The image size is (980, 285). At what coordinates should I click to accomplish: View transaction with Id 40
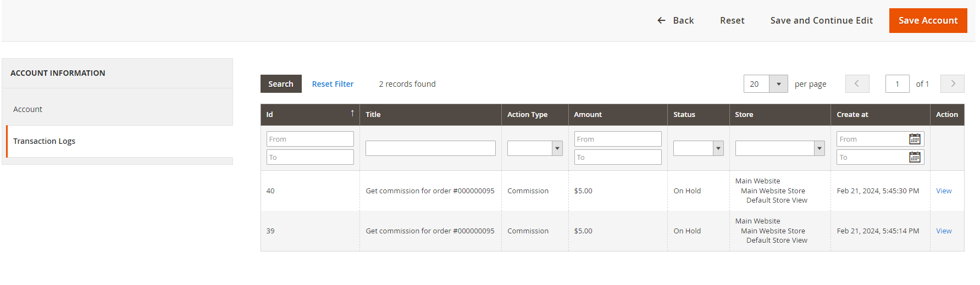point(943,191)
